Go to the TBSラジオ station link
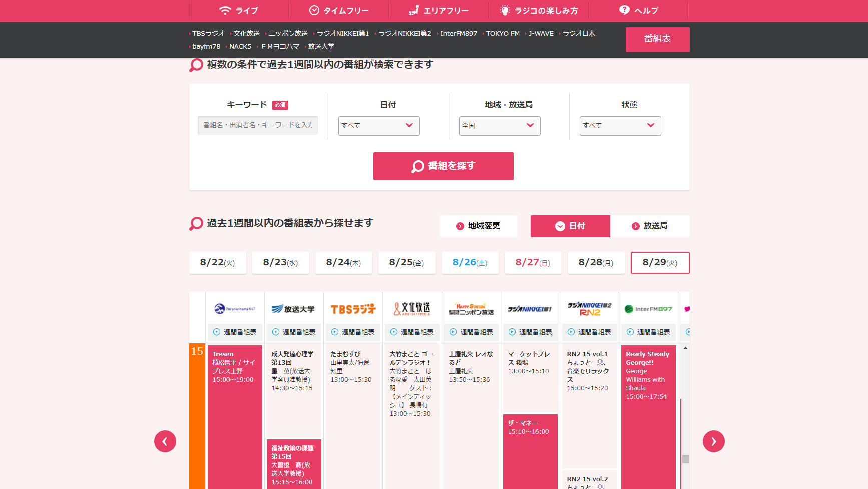868x489 pixels. [x=208, y=33]
